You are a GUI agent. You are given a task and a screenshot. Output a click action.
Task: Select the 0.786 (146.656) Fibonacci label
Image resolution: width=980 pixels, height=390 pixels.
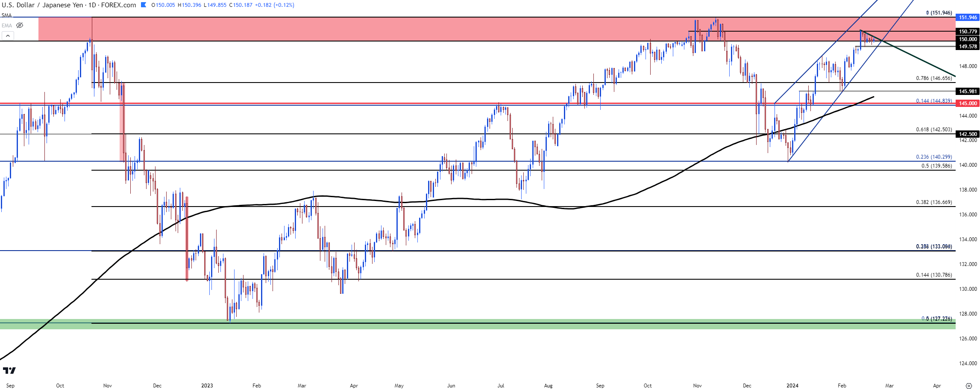934,78
